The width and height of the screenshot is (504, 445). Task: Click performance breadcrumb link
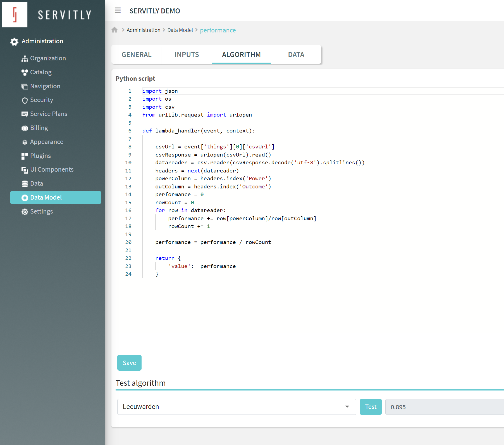click(x=218, y=30)
